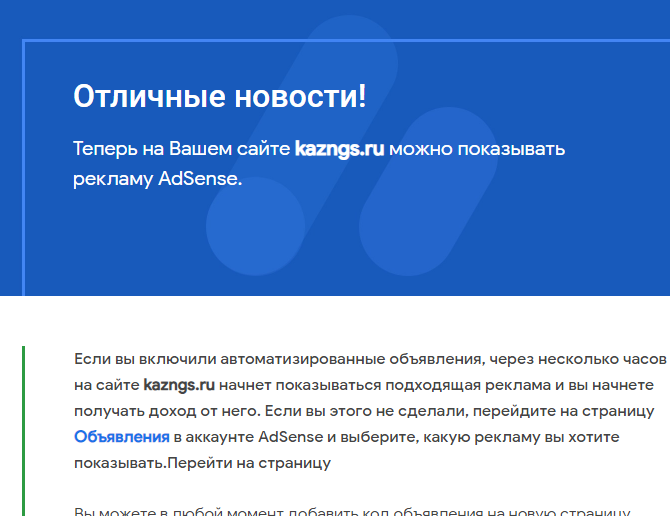
Task: Click kazngs.ru in the white paragraph
Action: [179, 385]
